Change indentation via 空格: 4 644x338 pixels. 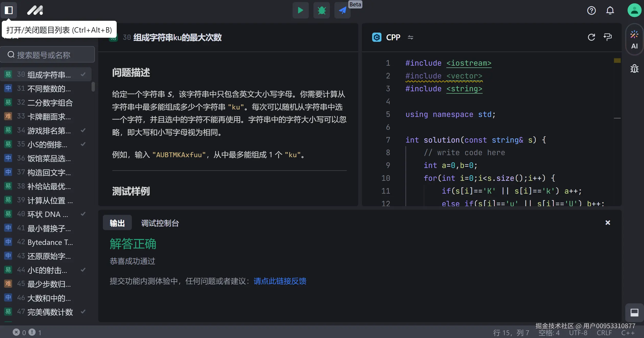point(549,333)
